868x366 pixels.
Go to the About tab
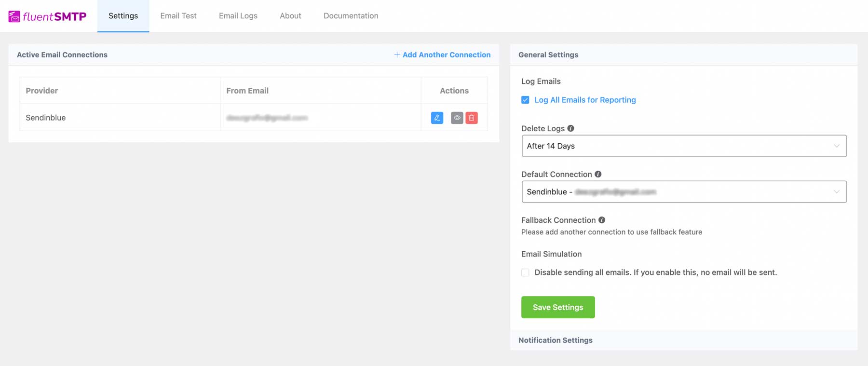[x=290, y=16]
